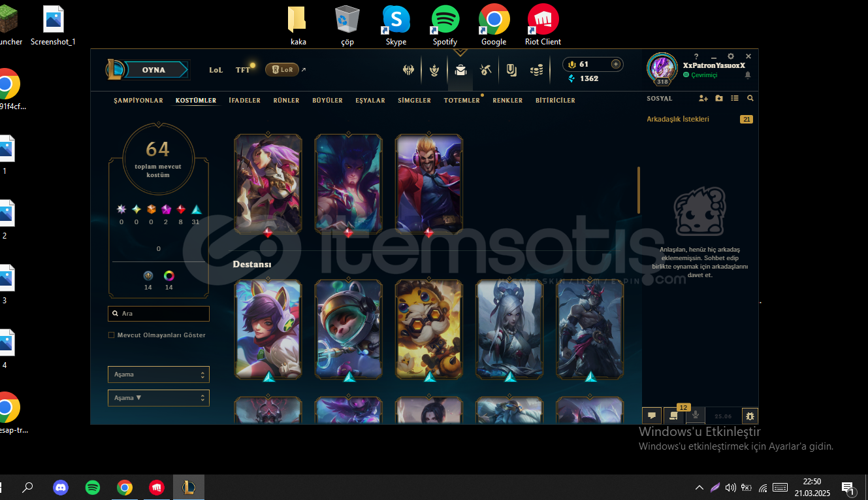Open the XxPatronYasuoxX profile avatar
868x500 pixels.
(x=662, y=69)
